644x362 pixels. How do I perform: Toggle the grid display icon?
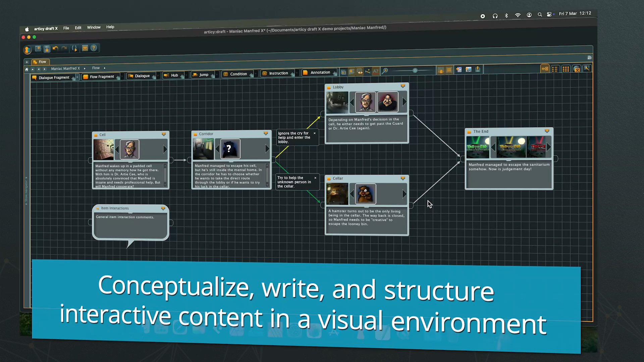click(x=449, y=70)
